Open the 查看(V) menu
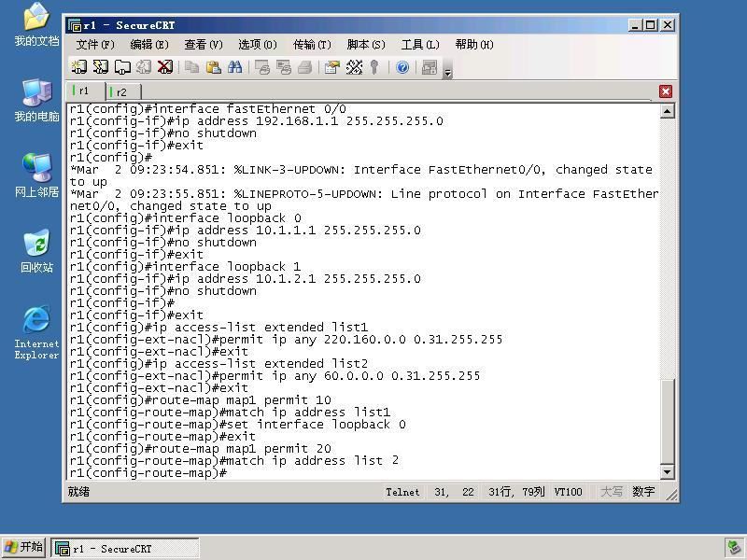This screenshot has width=747, height=560. [x=204, y=45]
